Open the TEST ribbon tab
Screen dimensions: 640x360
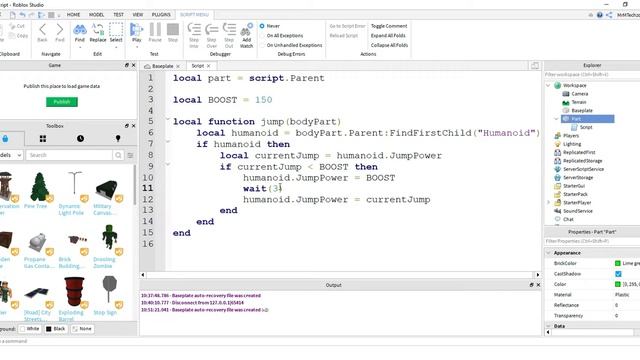[118, 15]
